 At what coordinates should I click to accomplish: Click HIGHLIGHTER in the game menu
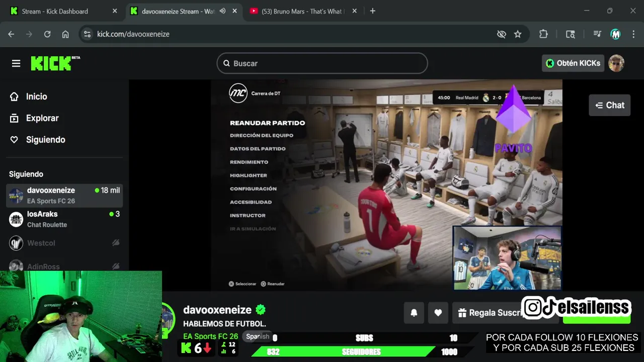point(249,175)
